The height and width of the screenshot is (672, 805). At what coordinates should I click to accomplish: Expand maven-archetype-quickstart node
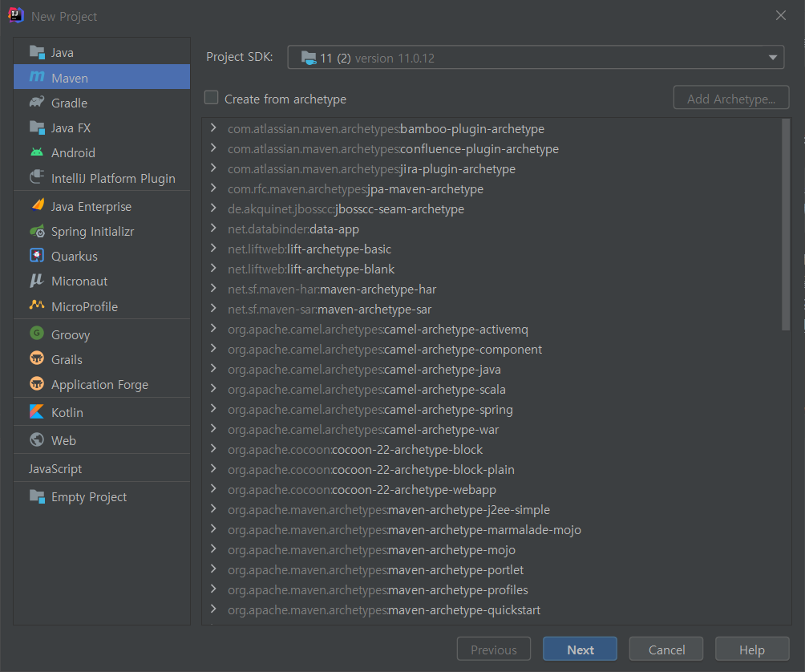click(x=213, y=609)
